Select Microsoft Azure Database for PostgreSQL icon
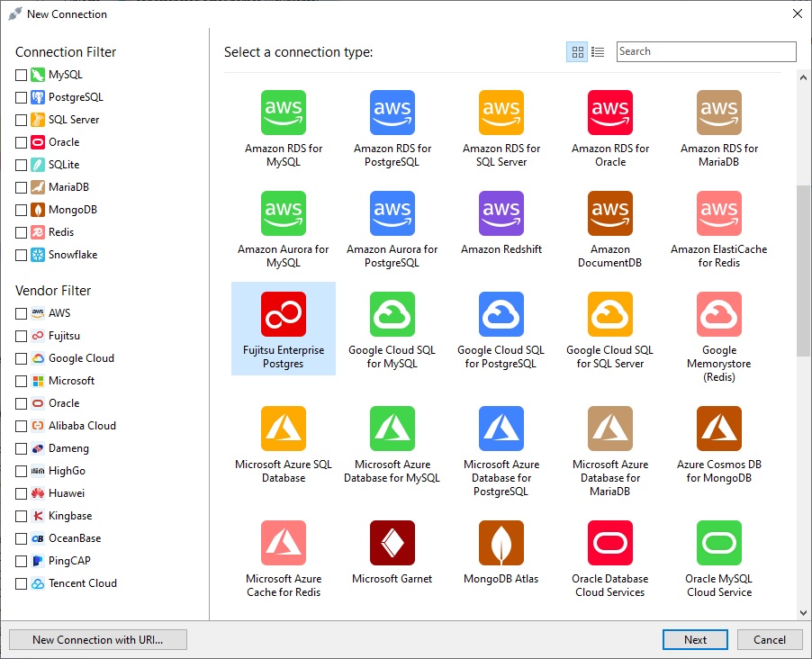The width and height of the screenshot is (812, 659). point(501,429)
